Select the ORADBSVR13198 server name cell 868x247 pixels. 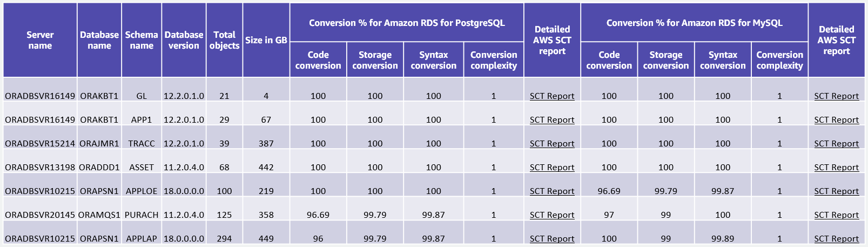click(x=40, y=168)
